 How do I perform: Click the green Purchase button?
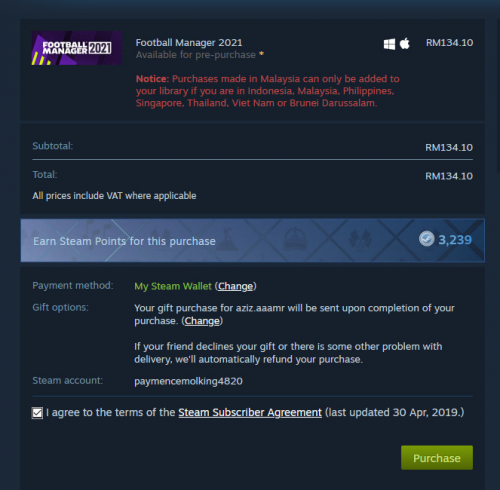(x=437, y=458)
